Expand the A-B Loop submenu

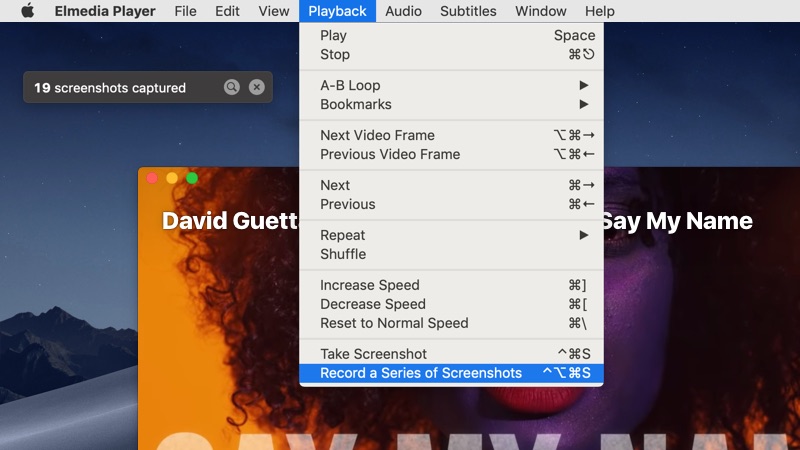point(452,85)
